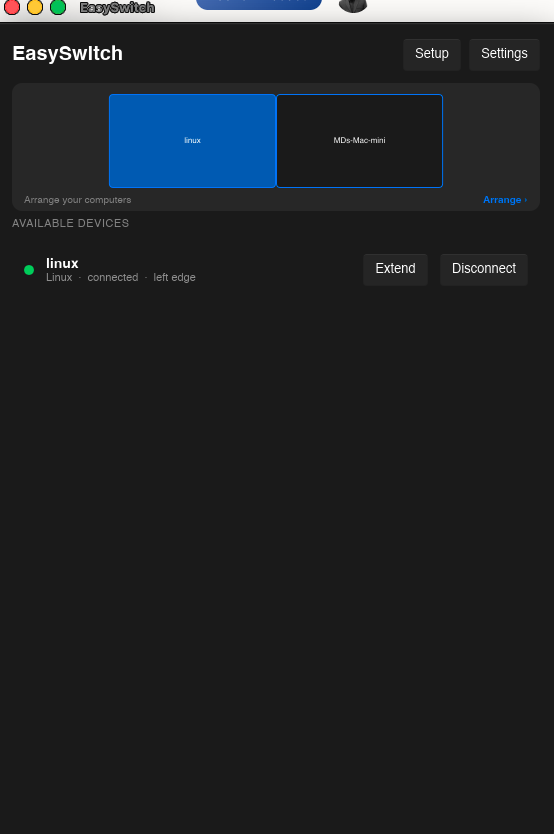Click the blue Arrange link

pos(502,200)
